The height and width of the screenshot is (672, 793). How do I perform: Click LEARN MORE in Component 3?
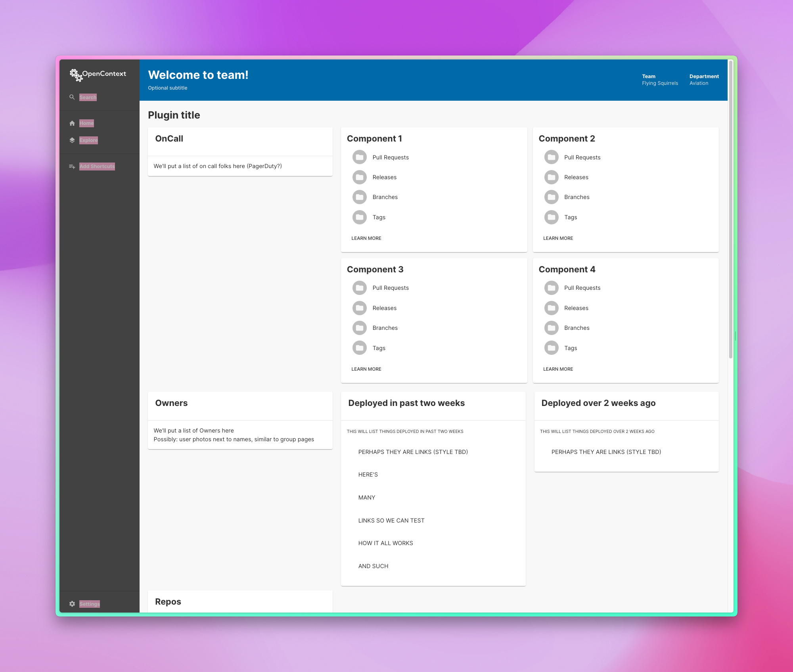pos(366,369)
